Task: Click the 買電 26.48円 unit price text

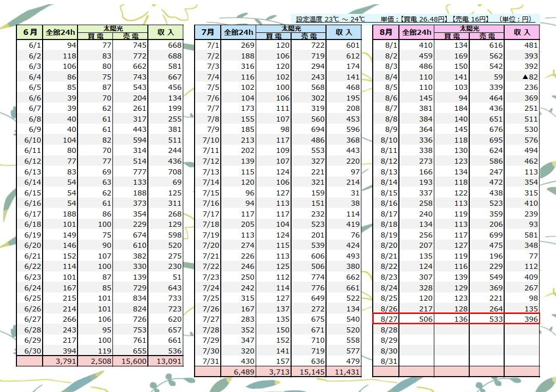Action: (x=424, y=19)
